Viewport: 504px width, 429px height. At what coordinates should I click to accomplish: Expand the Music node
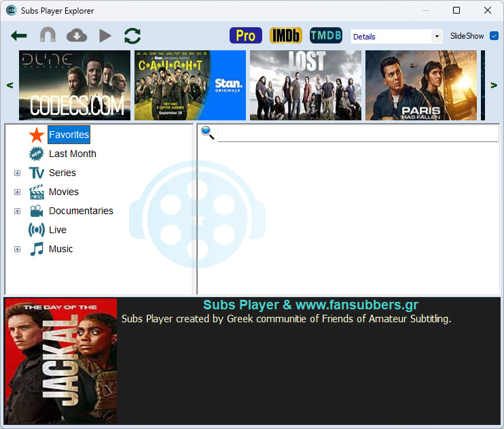point(18,249)
